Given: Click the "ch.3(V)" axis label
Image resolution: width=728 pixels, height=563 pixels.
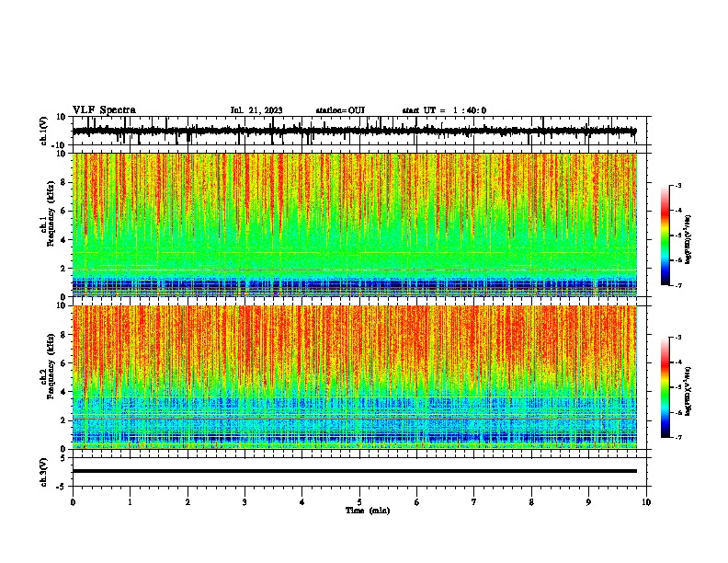Looking at the screenshot, I should coord(44,472).
